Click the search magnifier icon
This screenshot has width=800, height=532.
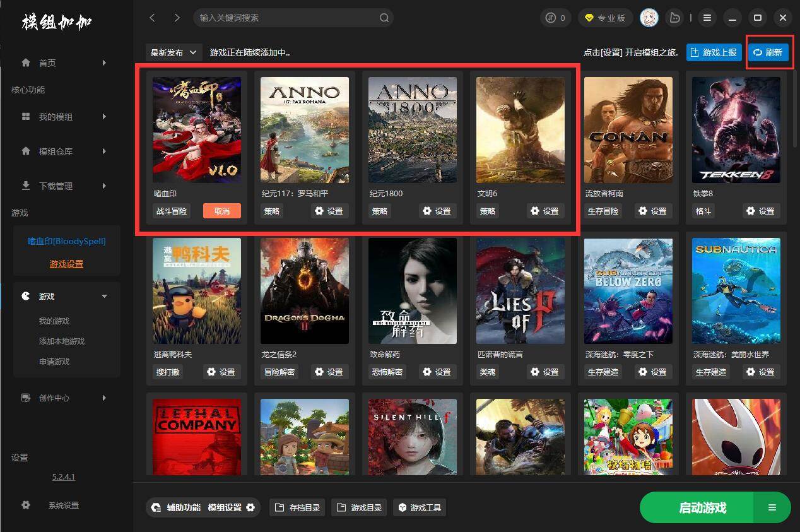384,18
